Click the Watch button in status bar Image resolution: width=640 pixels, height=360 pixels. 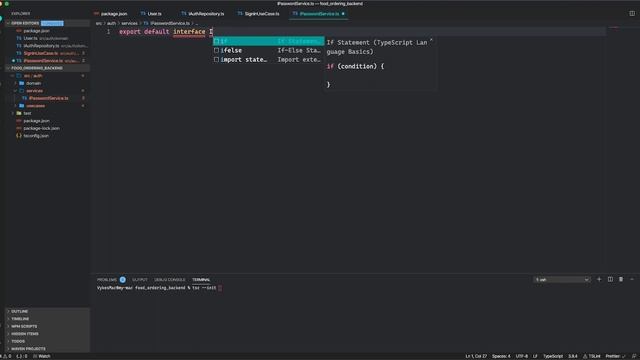click(42, 356)
